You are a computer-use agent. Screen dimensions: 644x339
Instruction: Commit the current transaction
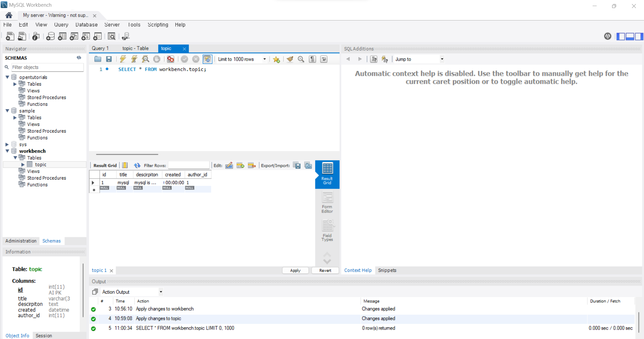(x=184, y=59)
